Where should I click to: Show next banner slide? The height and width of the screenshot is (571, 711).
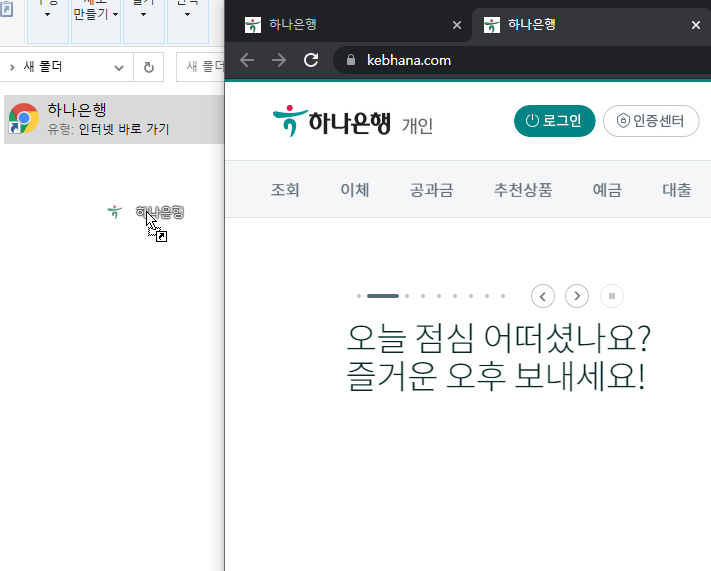(x=577, y=296)
